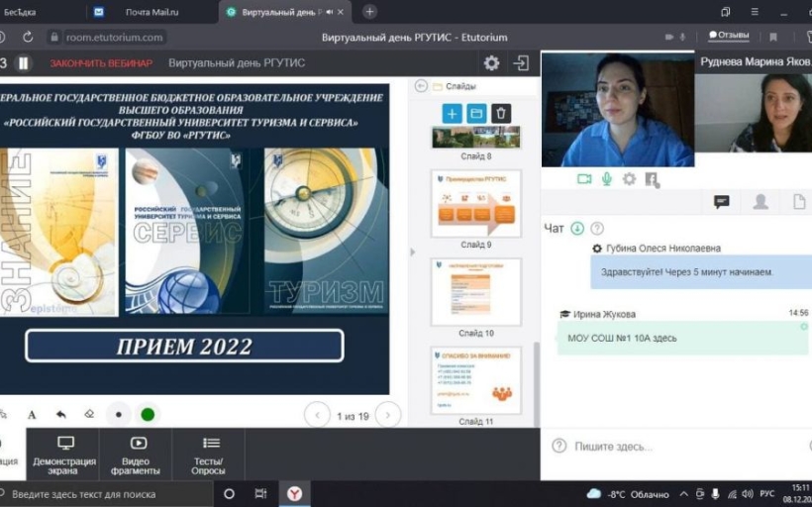This screenshot has width=812, height=507.
Task: Open webinar settings gear icon
Action: (x=491, y=63)
